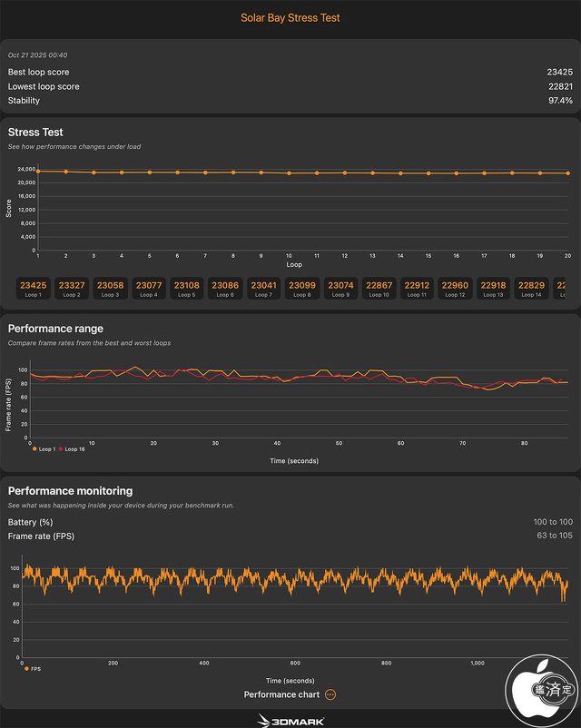Viewport: 581px width, 728px height.
Task: Toggle the FPS legend marker under monitoring chart
Action: (25, 668)
